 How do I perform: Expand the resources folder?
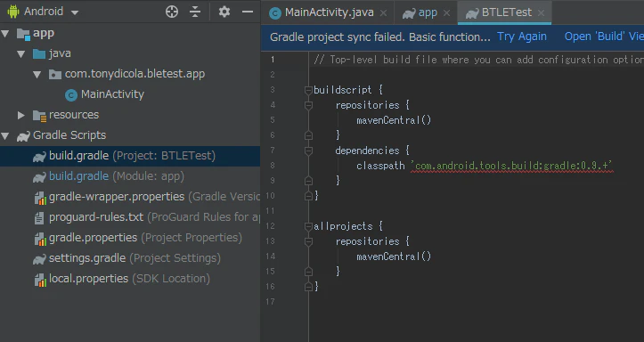(21, 115)
